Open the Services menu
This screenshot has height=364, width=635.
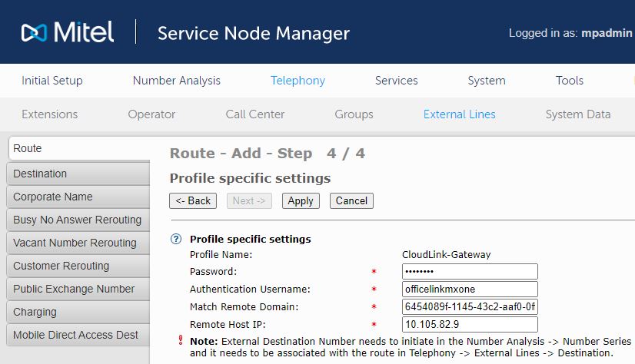click(x=396, y=81)
